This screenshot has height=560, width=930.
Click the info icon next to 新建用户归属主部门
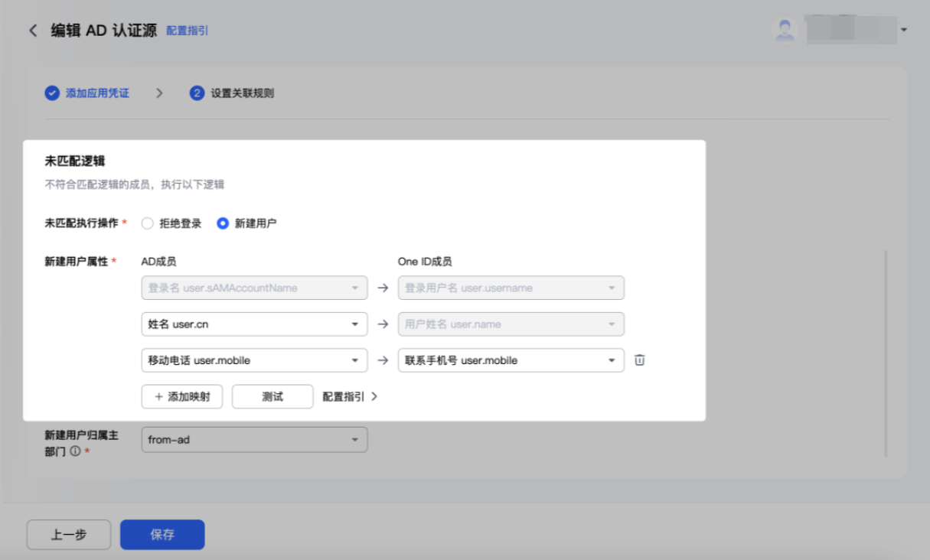[75, 451]
